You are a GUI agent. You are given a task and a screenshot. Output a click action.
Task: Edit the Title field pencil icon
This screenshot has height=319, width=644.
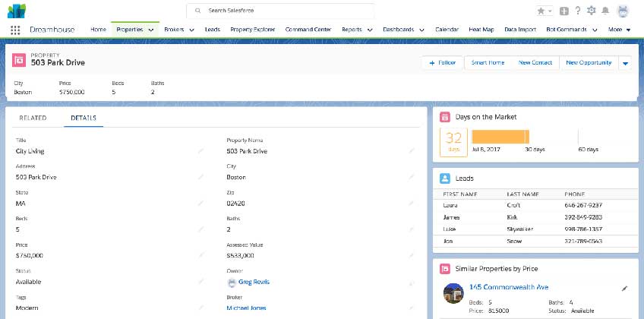[x=200, y=151]
